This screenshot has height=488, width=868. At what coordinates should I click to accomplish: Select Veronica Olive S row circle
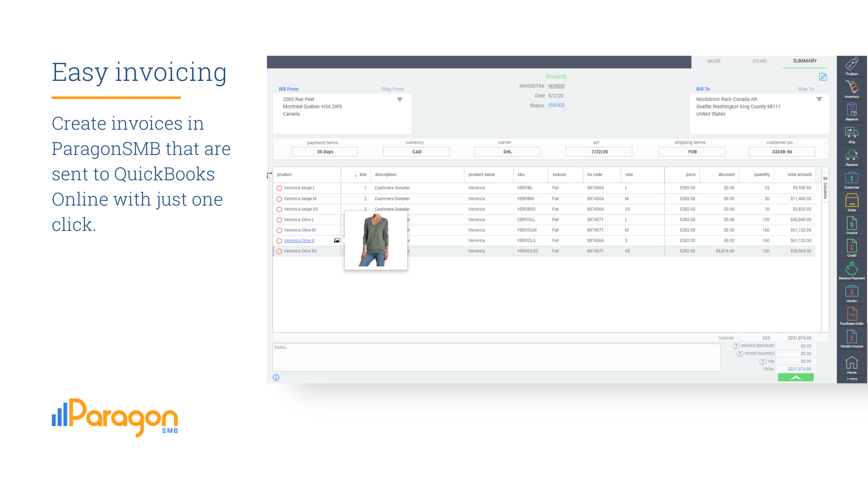(279, 241)
